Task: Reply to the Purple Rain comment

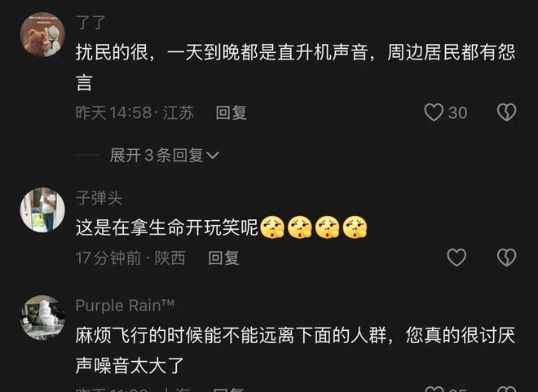Action: point(228,390)
